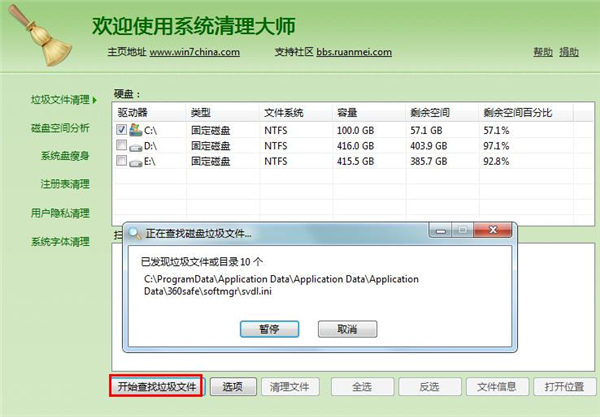This screenshot has width=600, height=417.
Task: Check the E:\ drive checkbox
Action: (121, 160)
